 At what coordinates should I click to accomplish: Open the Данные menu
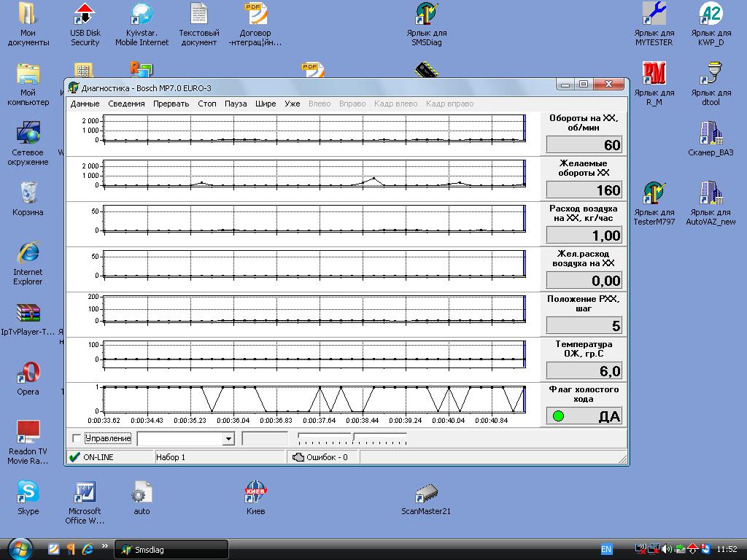pyautogui.click(x=85, y=104)
